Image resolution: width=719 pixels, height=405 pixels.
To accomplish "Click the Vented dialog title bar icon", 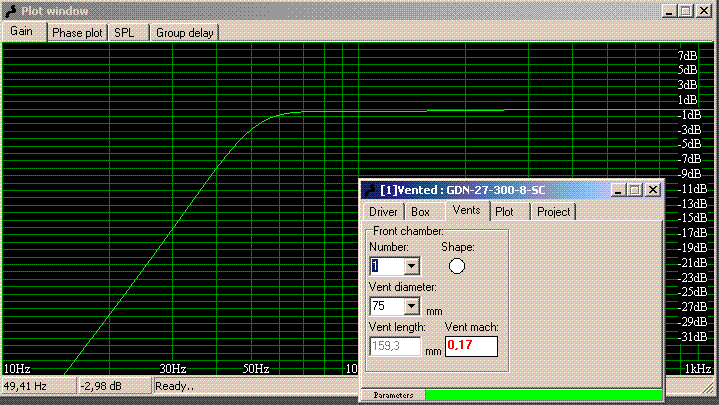I will pyautogui.click(x=369, y=189).
